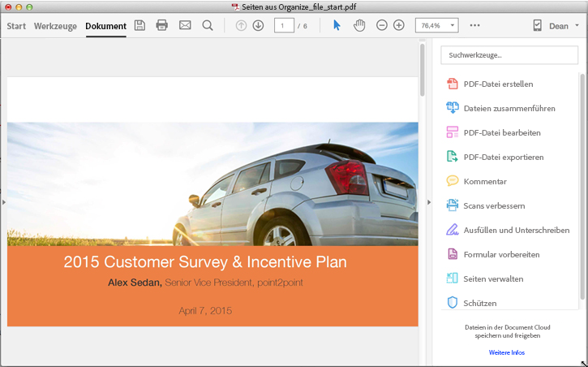The height and width of the screenshot is (367, 588).
Task: Choose Dateien zusammenführen label
Action: pyautogui.click(x=509, y=109)
